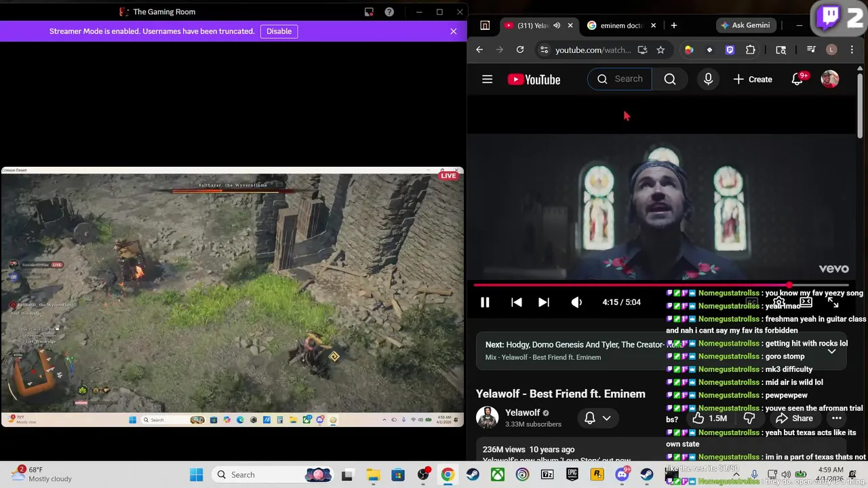View site information icon in address bar
Viewport: 868px width, 488px height.
pos(544,49)
